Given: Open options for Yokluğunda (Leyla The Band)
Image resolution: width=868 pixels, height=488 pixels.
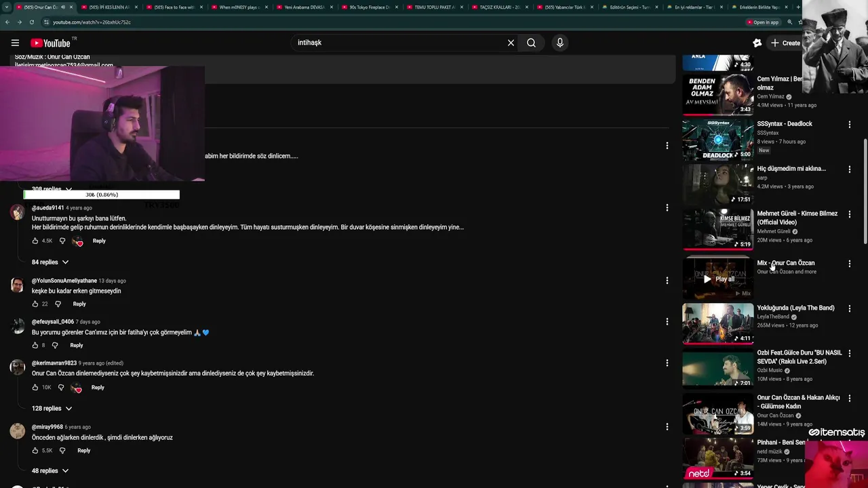Looking at the screenshot, I should [849, 308].
